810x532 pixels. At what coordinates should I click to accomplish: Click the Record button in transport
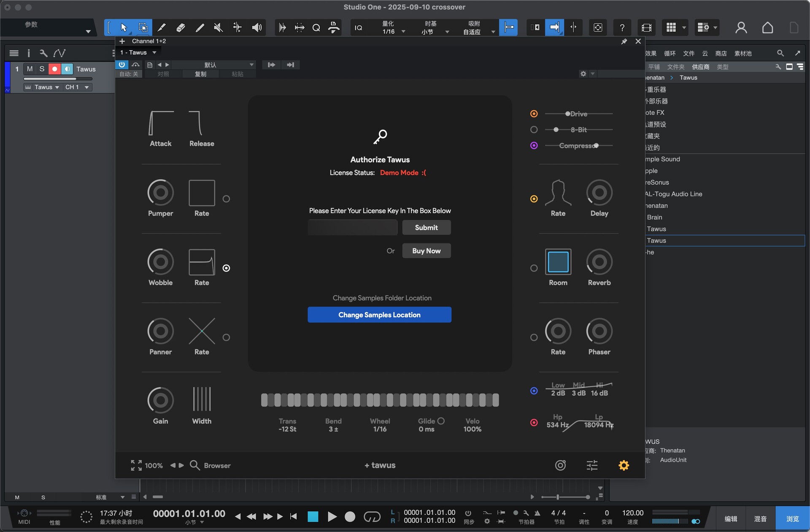350,516
